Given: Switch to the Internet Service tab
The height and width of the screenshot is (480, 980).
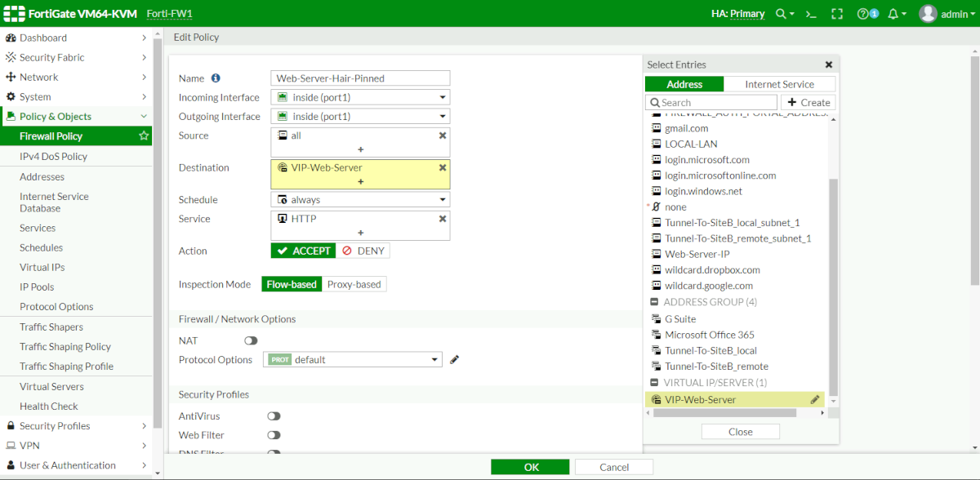Looking at the screenshot, I should pyautogui.click(x=780, y=84).
